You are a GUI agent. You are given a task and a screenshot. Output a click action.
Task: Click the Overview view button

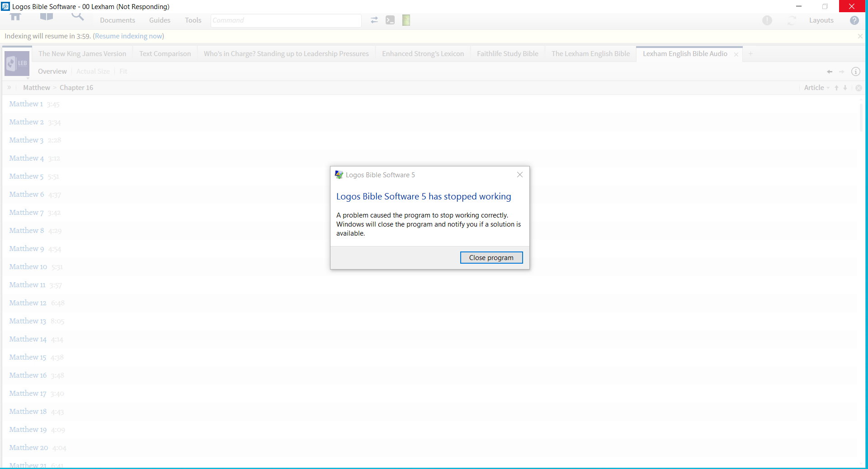coord(52,71)
